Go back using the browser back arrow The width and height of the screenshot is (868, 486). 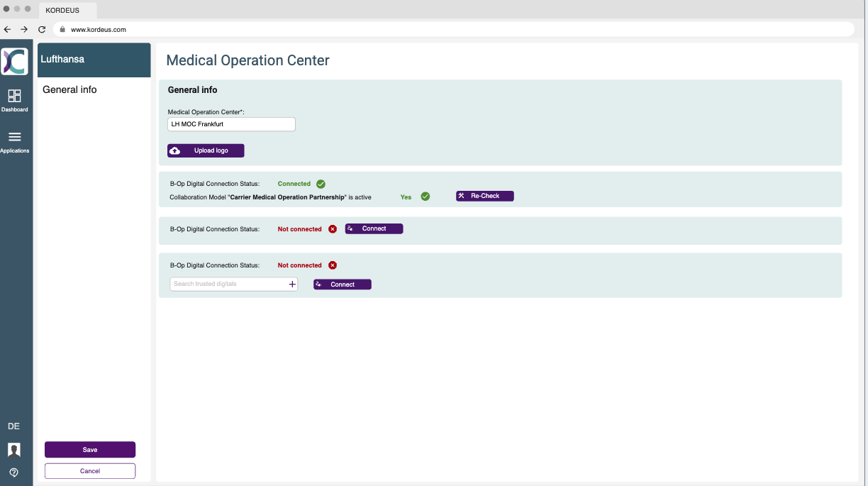8,29
